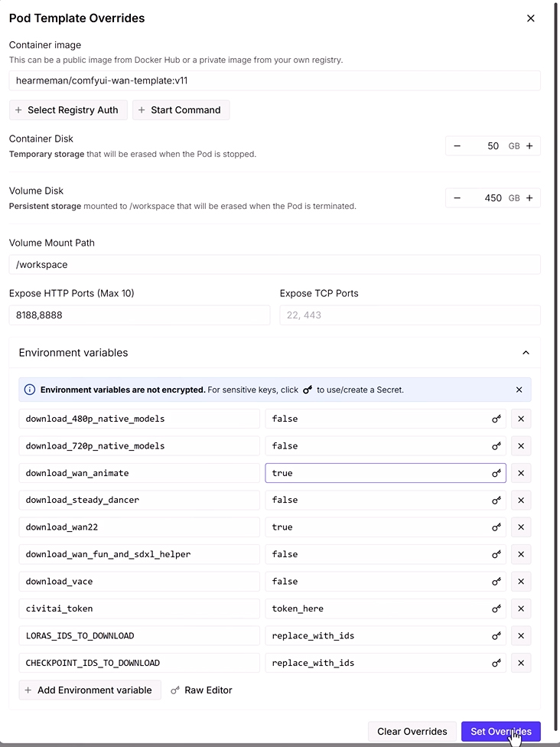The width and height of the screenshot is (560, 747).
Task: Use secret for LORAS_IDS_TO_DOWNLOAD
Action: [x=497, y=635]
